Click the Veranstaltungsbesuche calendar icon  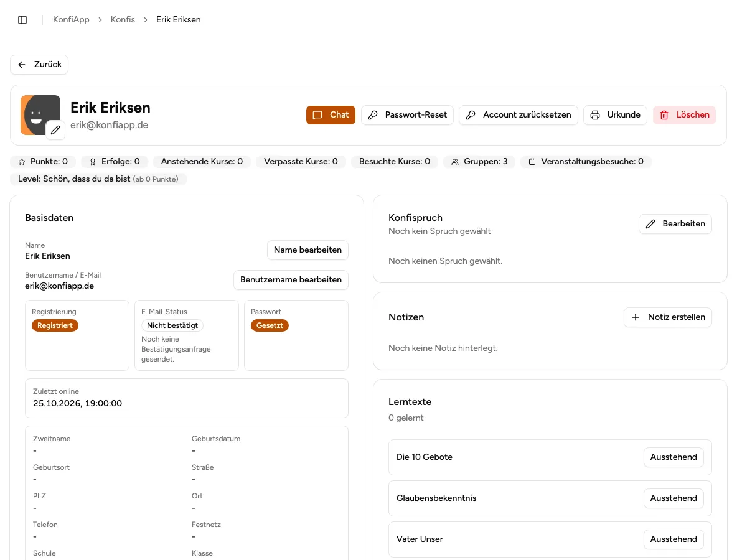pyautogui.click(x=532, y=162)
